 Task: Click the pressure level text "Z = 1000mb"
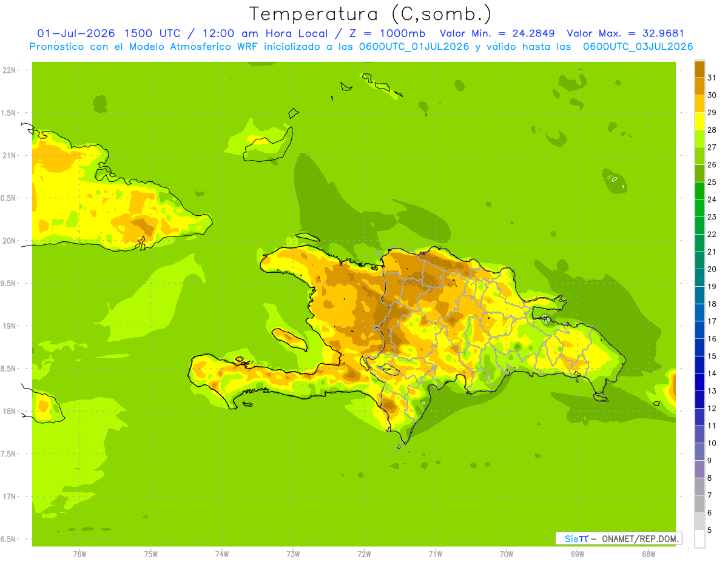[x=386, y=33]
